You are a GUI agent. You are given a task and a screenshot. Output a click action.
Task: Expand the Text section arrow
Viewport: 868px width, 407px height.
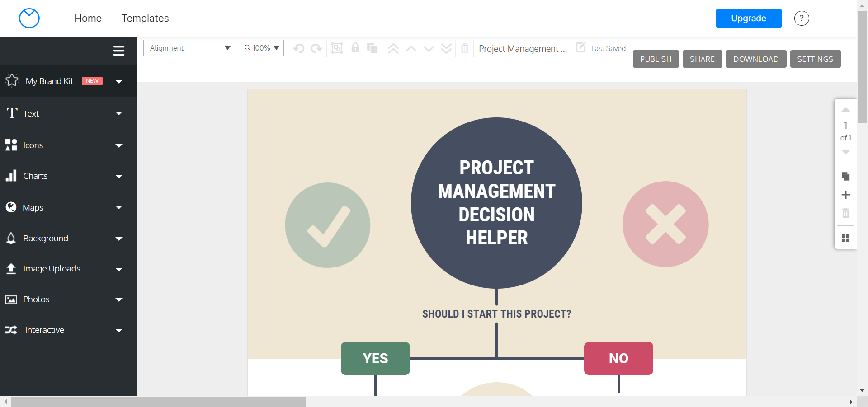pyautogui.click(x=119, y=113)
